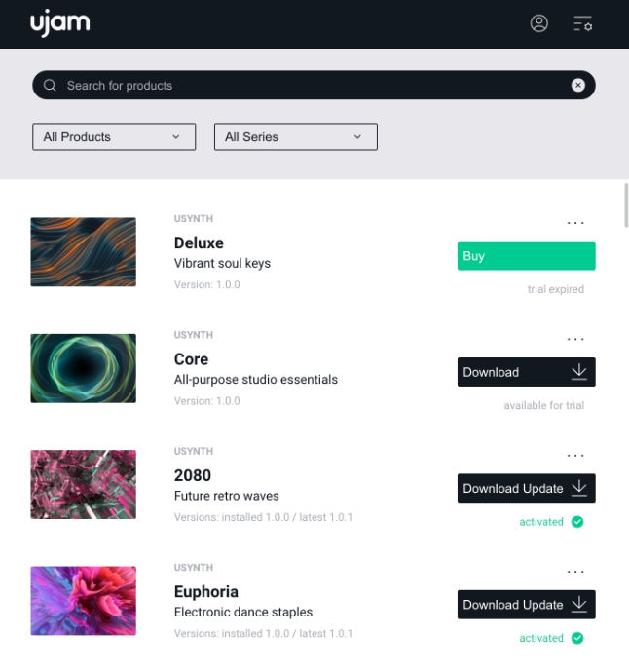Buy the Deluxe product
The height and width of the screenshot is (672, 629).
coord(526,256)
